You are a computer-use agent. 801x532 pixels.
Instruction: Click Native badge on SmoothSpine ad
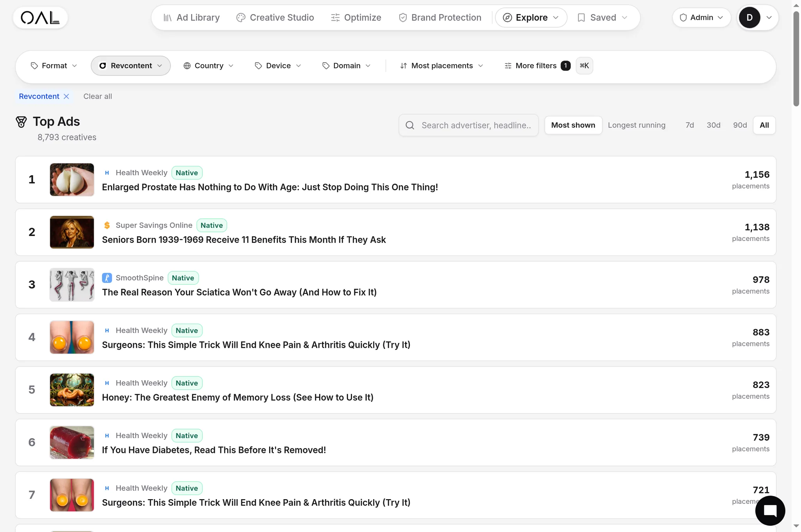click(x=183, y=278)
